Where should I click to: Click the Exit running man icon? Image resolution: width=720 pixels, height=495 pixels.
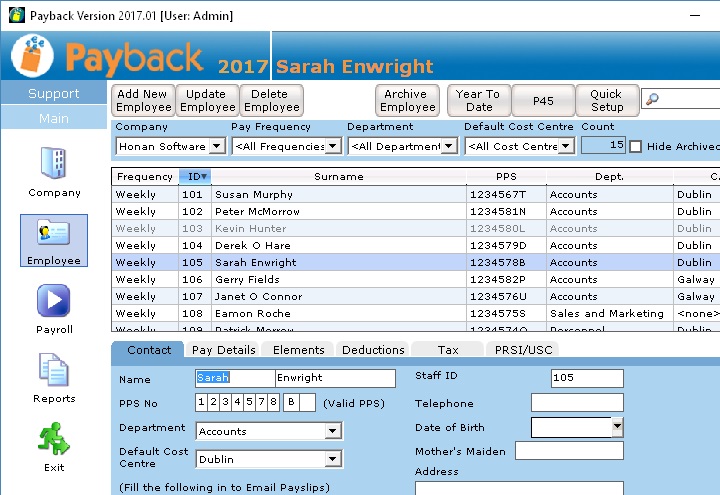[x=54, y=440]
